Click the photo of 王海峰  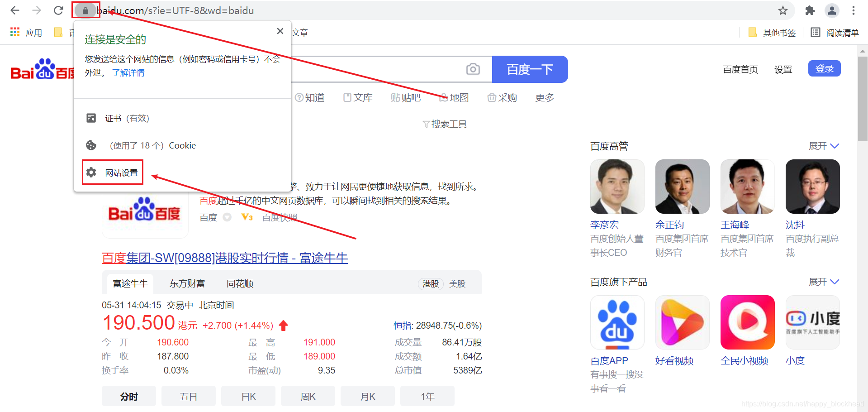coord(748,187)
